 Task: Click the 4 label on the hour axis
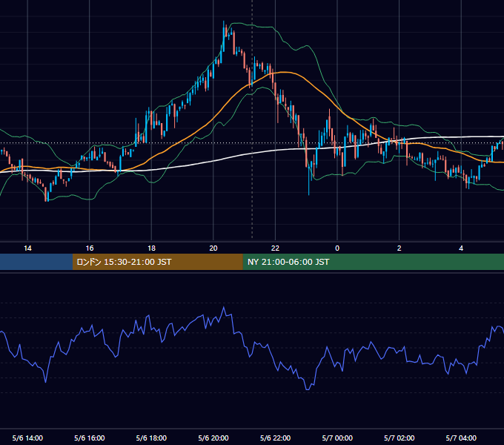(x=461, y=248)
